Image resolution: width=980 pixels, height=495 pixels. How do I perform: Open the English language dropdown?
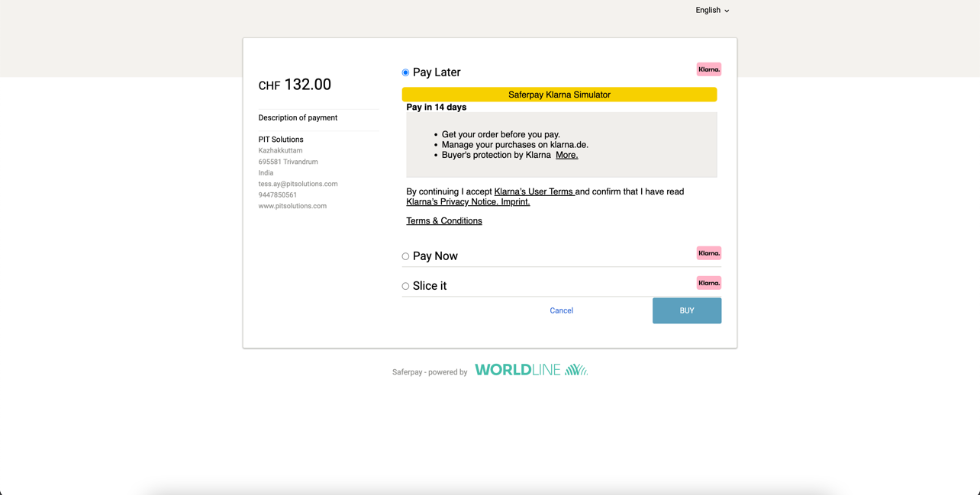point(708,10)
